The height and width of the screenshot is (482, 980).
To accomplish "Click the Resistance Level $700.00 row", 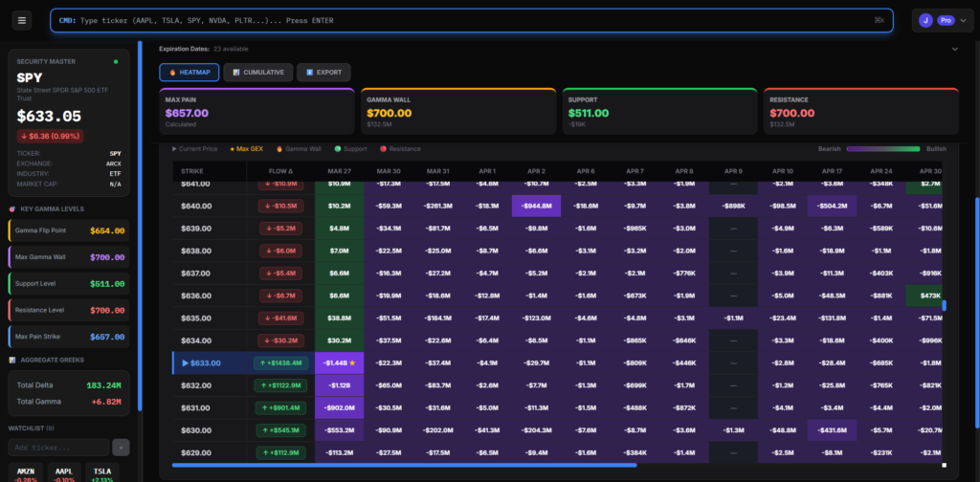I will point(69,310).
